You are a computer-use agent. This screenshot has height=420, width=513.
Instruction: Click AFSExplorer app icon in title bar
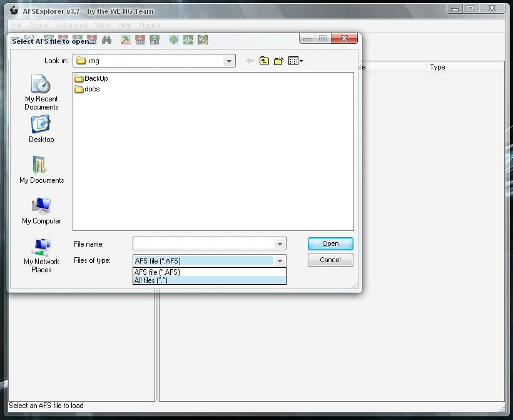(14, 11)
